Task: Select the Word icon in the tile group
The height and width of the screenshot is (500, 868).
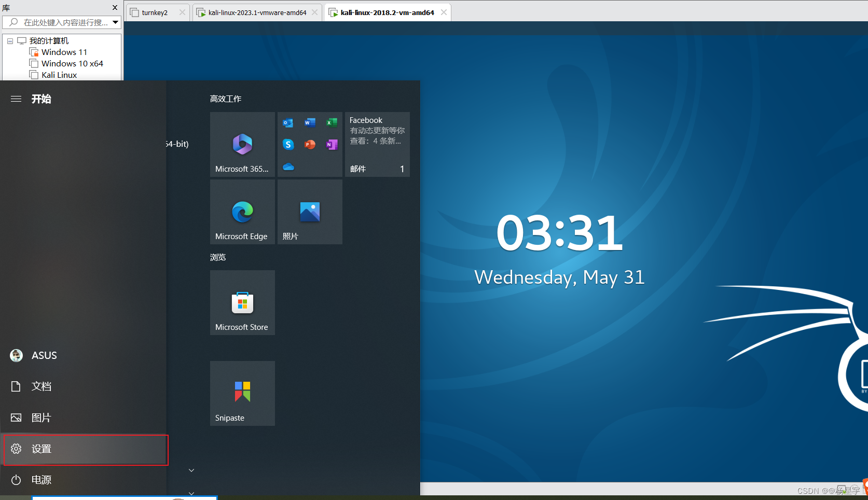Action: (x=310, y=123)
